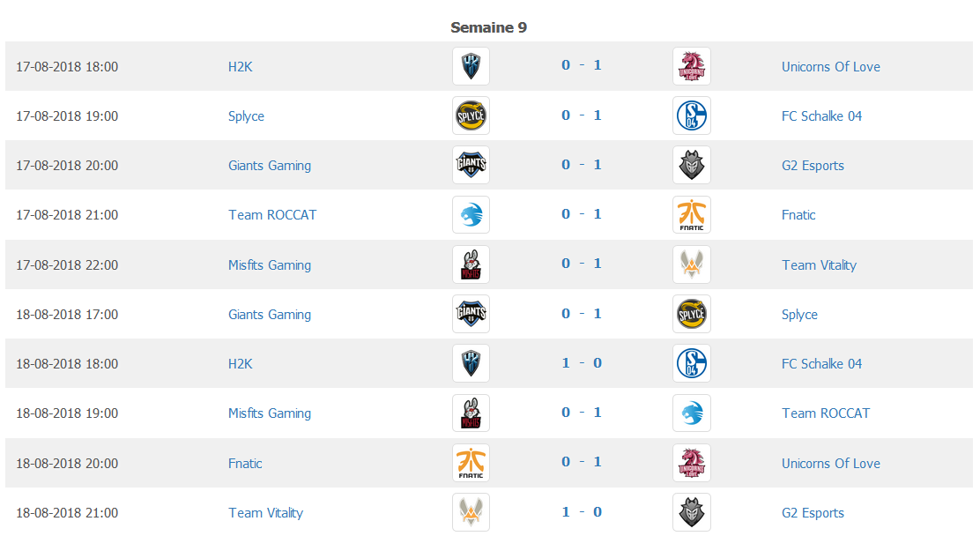Image resolution: width=980 pixels, height=536 pixels.
Task: Open the G2 Esports logo in the 17-08 20:00 row
Action: click(691, 165)
